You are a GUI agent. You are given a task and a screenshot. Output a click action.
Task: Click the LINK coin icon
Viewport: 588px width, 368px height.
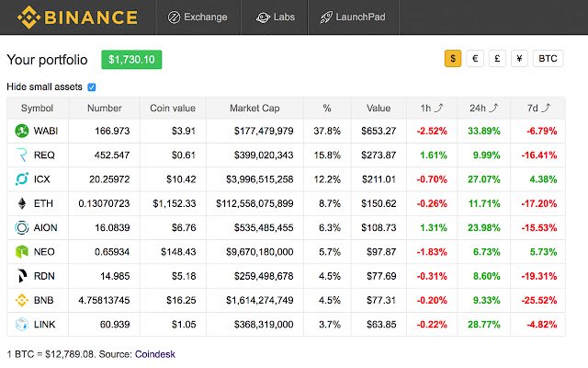(21, 323)
